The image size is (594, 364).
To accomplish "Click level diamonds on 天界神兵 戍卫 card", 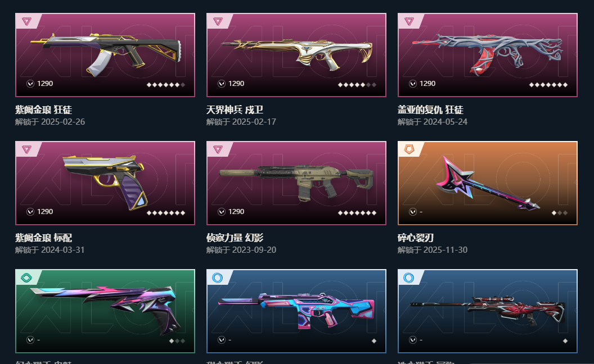I will click(357, 85).
